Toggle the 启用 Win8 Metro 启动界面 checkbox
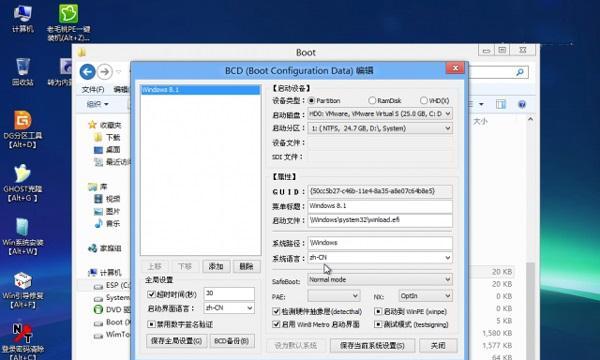 click(x=276, y=324)
